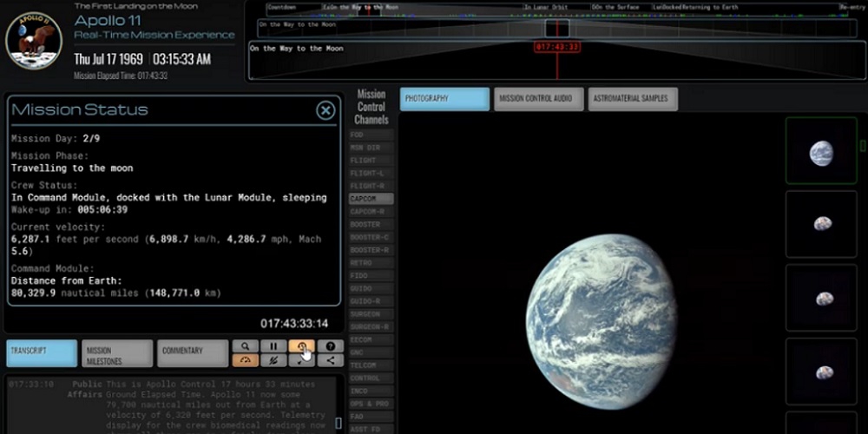Select the SURGEON-R channel

point(372,326)
